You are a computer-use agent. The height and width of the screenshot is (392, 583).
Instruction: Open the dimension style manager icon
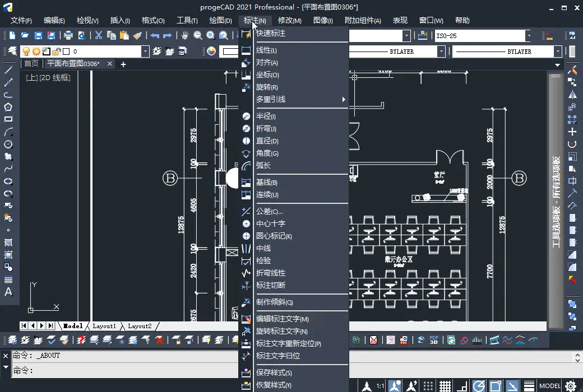423,36
